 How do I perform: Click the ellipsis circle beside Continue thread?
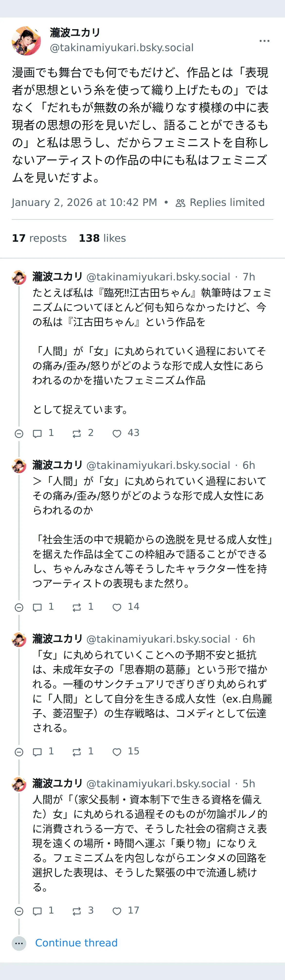pyautogui.click(x=19, y=943)
